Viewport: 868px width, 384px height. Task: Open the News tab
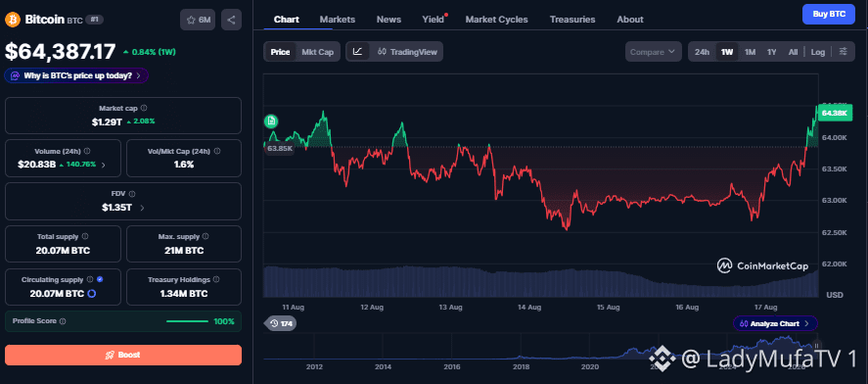pos(388,20)
